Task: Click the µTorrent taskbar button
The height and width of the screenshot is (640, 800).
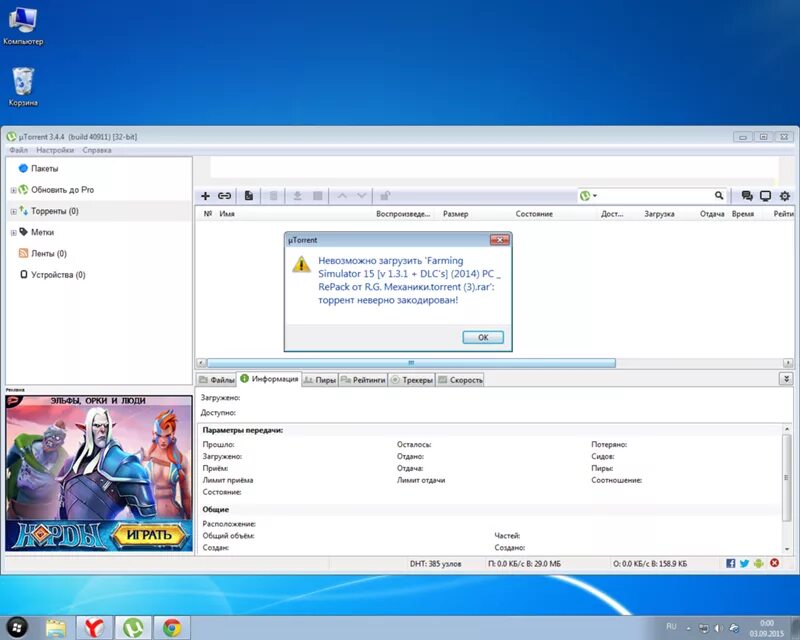Action: (x=133, y=627)
